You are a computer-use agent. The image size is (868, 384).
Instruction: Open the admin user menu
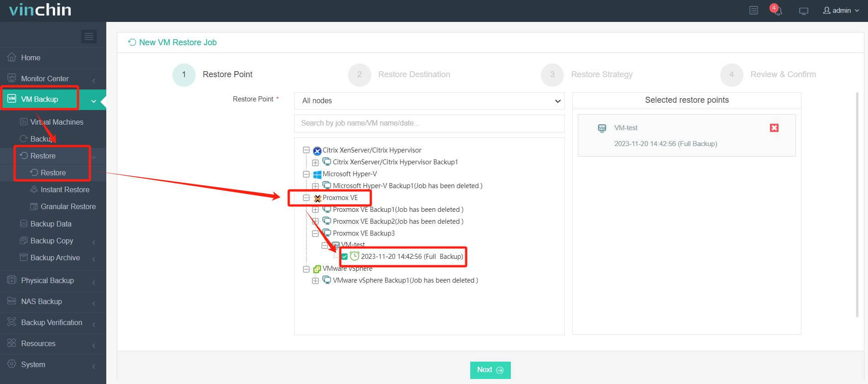tap(841, 10)
